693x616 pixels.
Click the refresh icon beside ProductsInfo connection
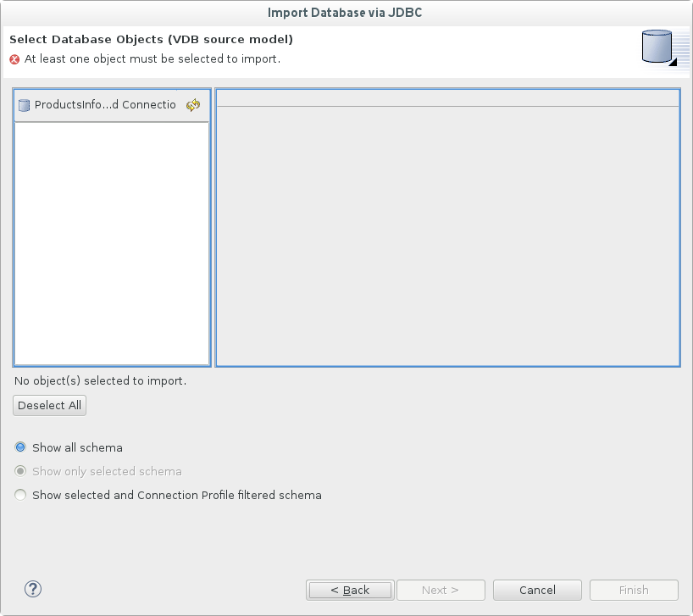193,105
